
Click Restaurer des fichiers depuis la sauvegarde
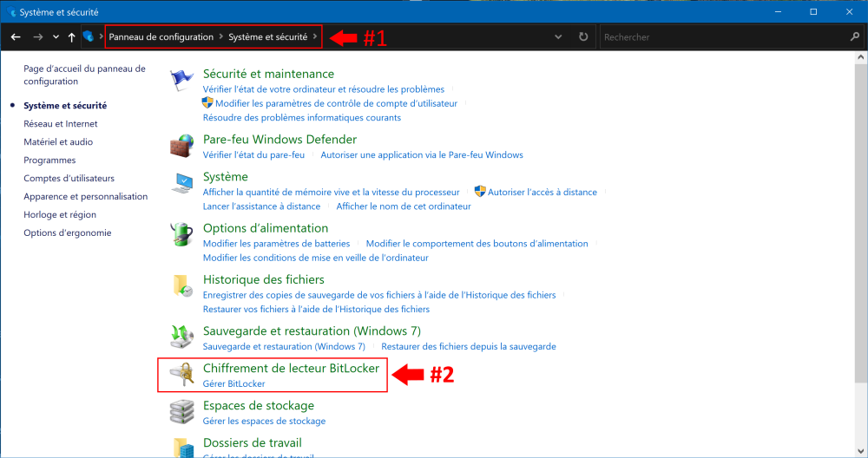(x=469, y=347)
